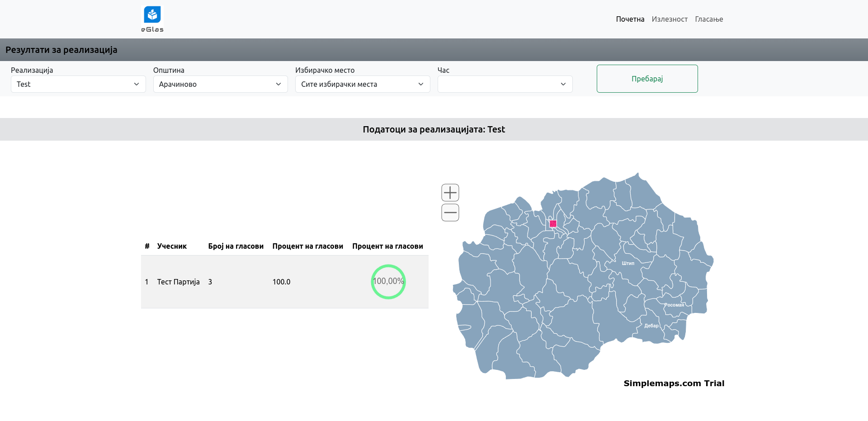Select the Штип region on map
Screen dimensions: 868x421
point(627,263)
